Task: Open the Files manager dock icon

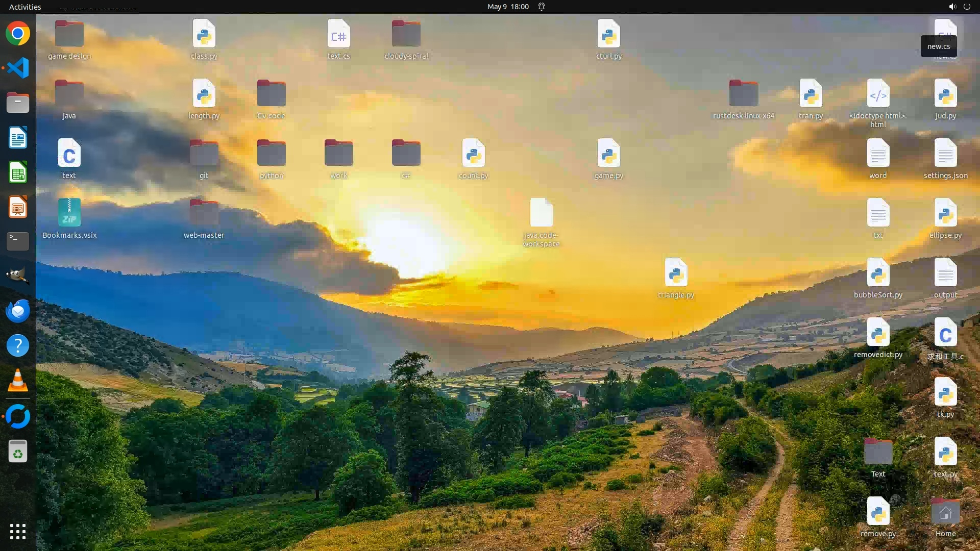Action: tap(18, 103)
